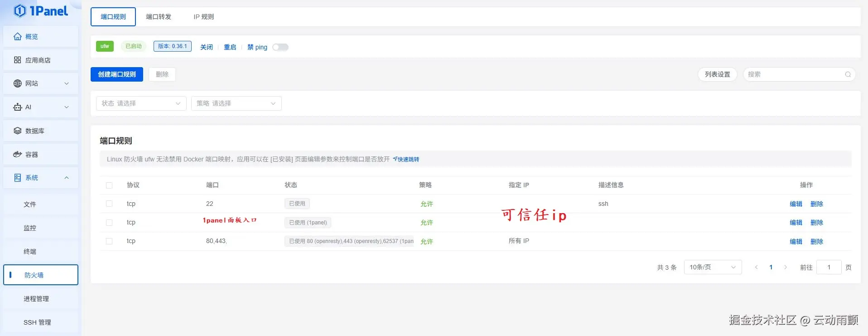
Task: Click the 数据库 layers icon
Action: tap(18, 131)
